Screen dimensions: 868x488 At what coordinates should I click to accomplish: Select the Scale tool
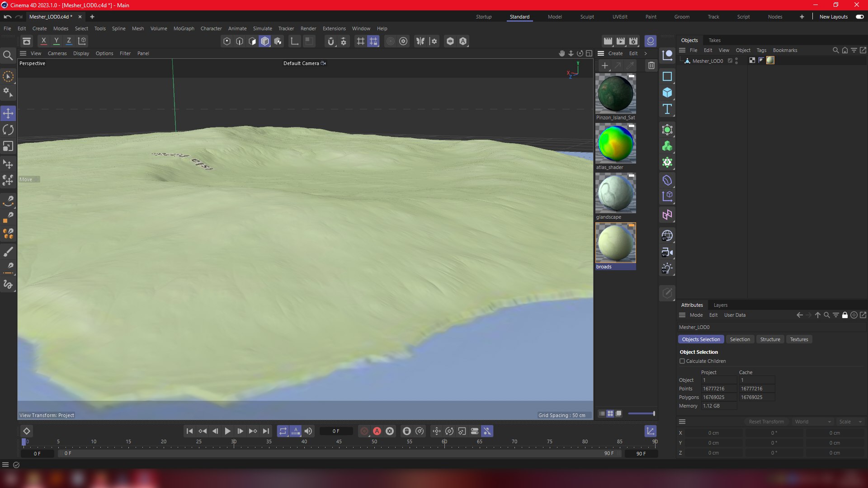point(8,146)
